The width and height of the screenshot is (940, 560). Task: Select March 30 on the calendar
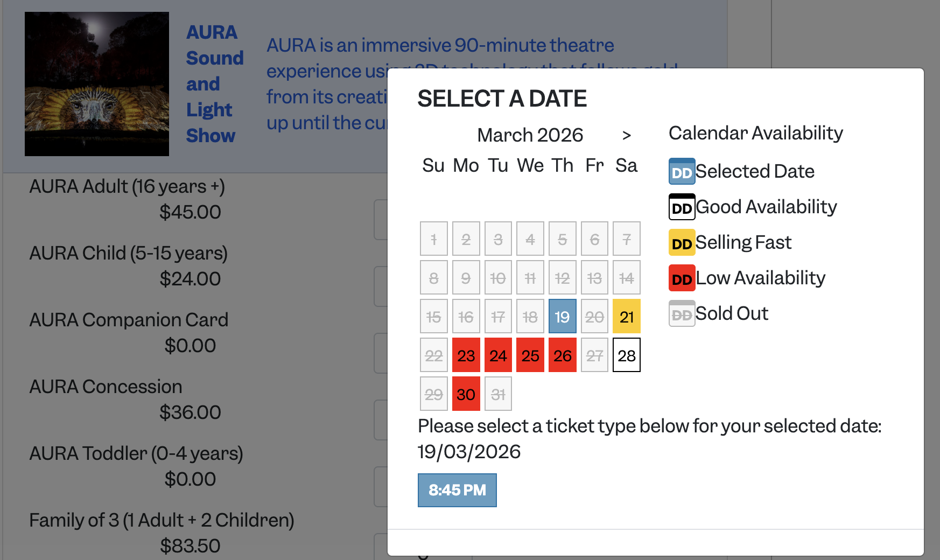click(x=466, y=394)
